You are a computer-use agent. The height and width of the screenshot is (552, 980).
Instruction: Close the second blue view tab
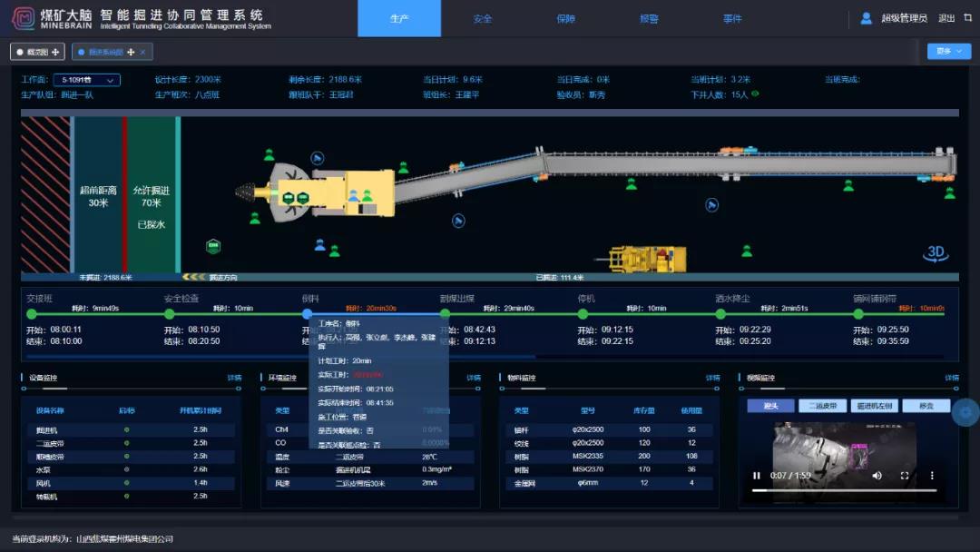click(x=143, y=52)
